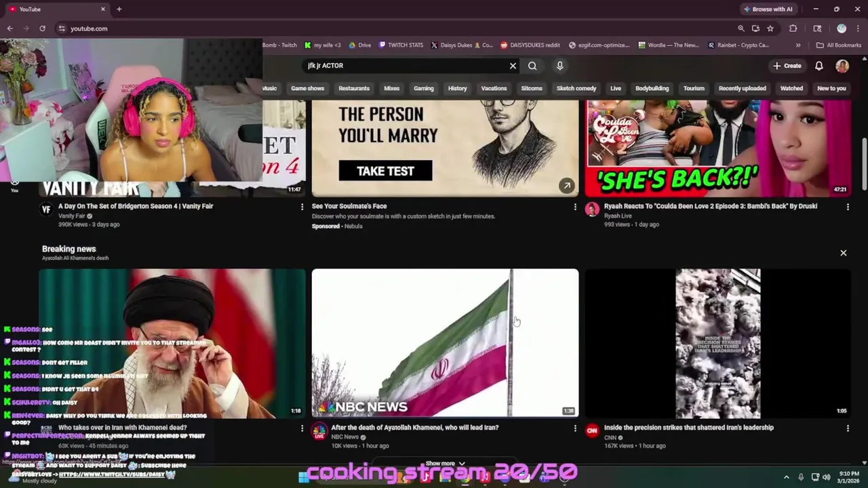The width and height of the screenshot is (868, 488).
Task: Open options for the Ryaah Reacts video
Action: click(848, 207)
